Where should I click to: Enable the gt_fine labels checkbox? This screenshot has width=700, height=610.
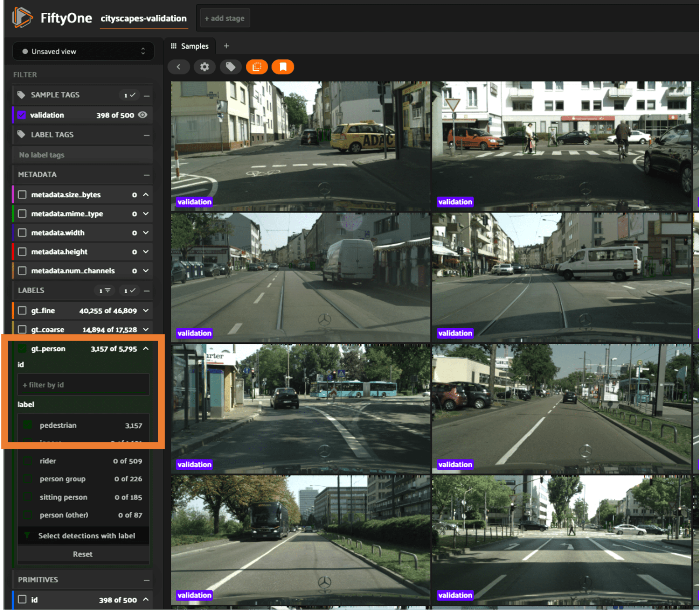tap(22, 310)
